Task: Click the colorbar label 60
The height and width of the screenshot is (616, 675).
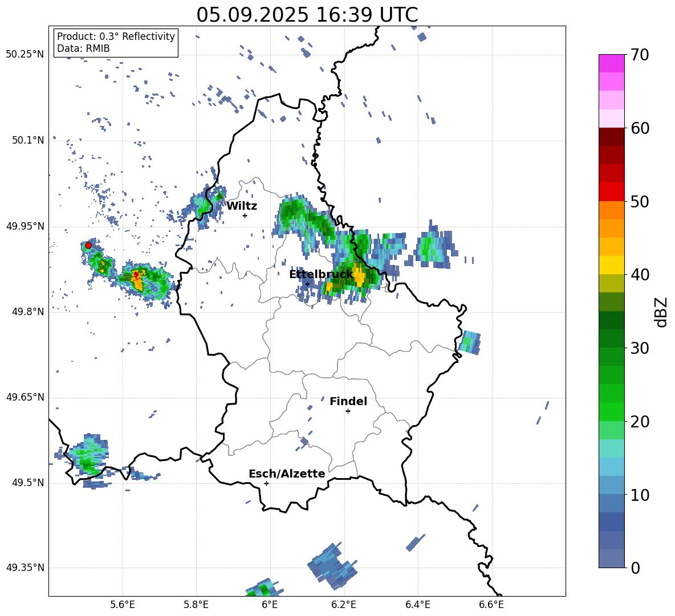Action: pyautogui.click(x=640, y=128)
